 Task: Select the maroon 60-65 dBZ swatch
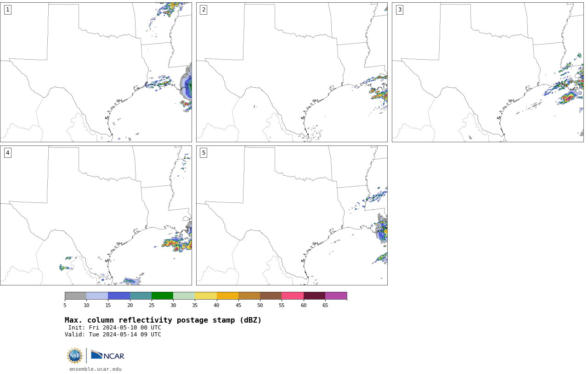tap(314, 296)
